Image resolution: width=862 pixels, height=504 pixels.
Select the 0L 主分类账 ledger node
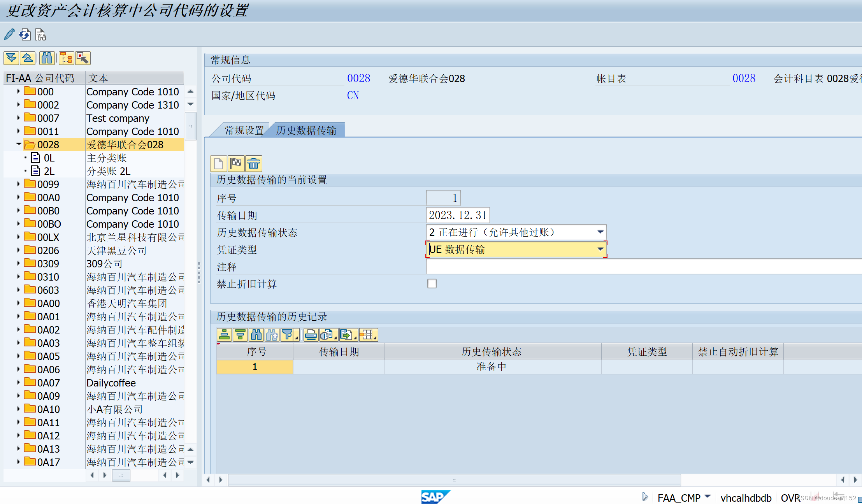click(x=49, y=158)
